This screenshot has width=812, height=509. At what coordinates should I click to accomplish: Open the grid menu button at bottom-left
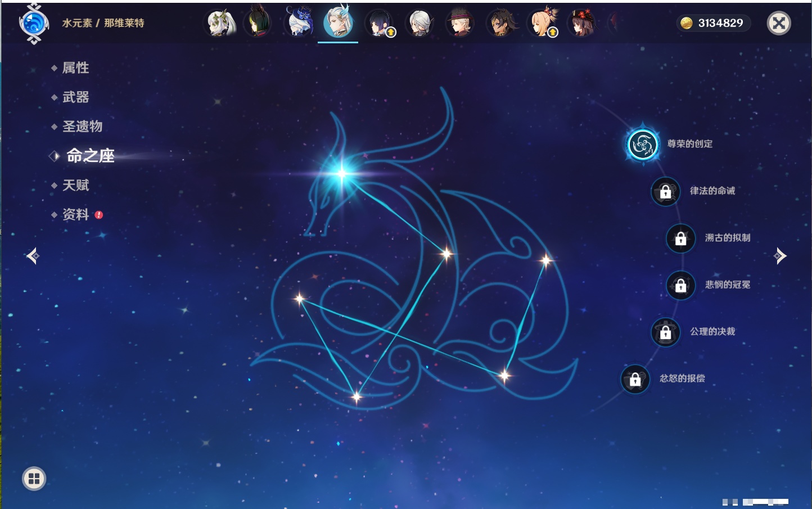pos(34,479)
